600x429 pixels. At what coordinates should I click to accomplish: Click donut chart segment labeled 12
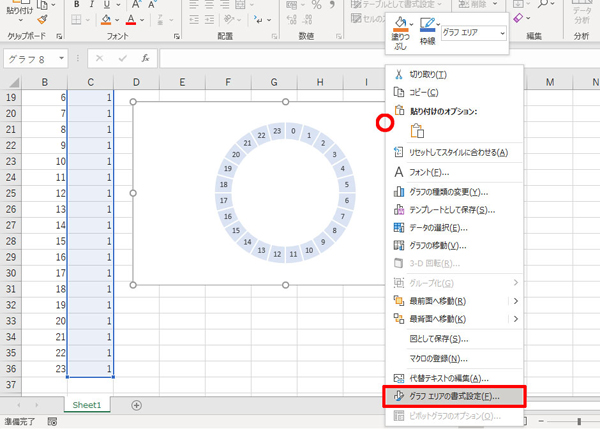click(x=277, y=254)
